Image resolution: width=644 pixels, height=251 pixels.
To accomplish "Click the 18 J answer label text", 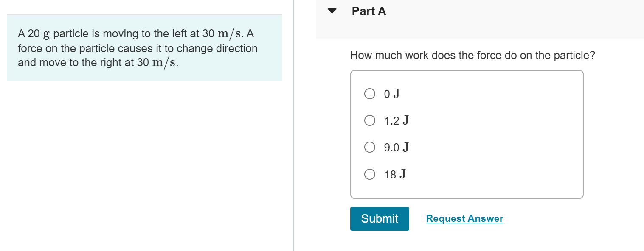I will pyautogui.click(x=395, y=174).
